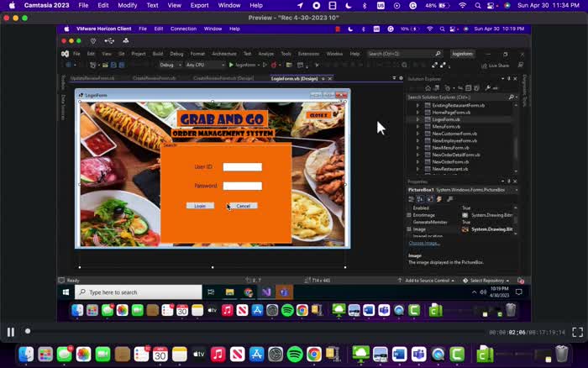Select MenuForm.vb in Solution Explorer
Image resolution: width=588 pixels, height=368 pixels.
(x=446, y=126)
